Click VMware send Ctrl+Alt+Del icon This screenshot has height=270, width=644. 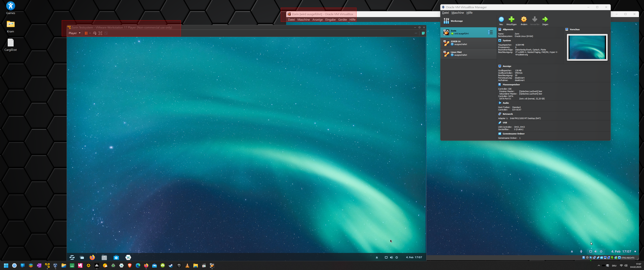click(x=95, y=33)
